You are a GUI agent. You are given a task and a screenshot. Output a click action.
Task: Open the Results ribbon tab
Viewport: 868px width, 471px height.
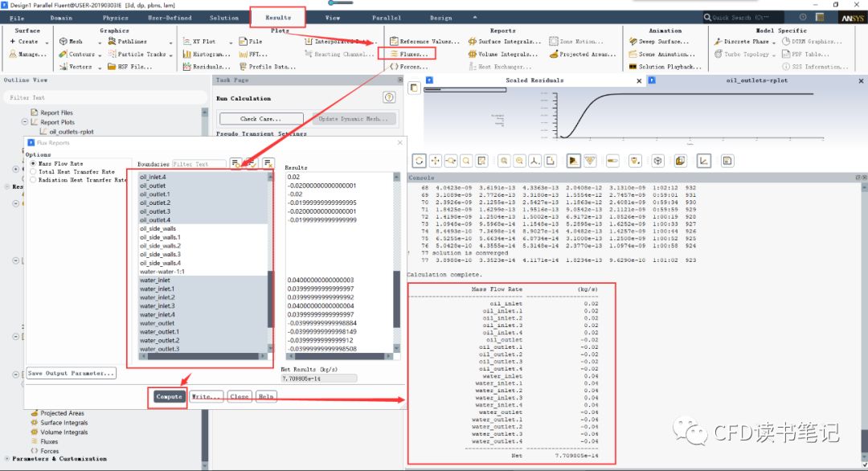click(x=278, y=18)
